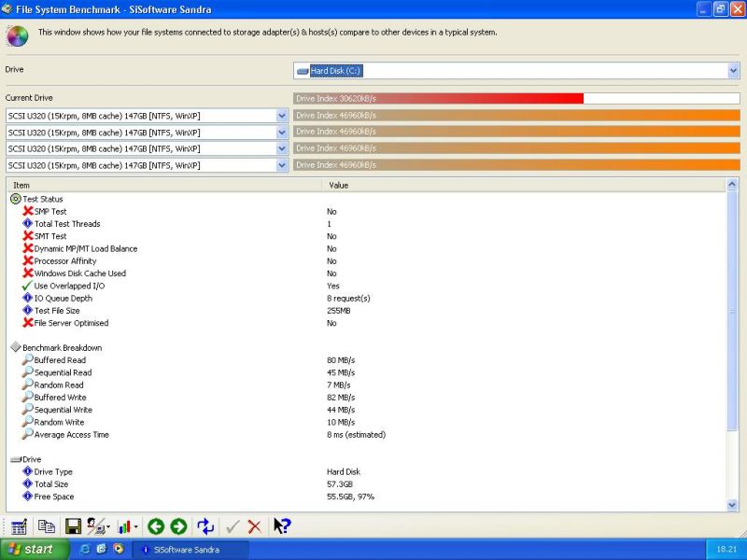Click the red X beside File Server Optimised
This screenshot has height=560, width=747.
point(28,322)
